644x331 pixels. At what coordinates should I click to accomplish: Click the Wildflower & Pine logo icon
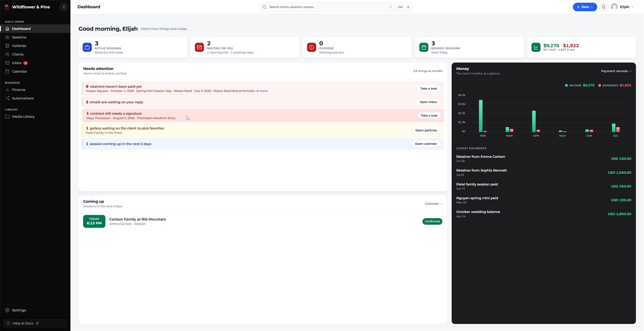pos(7,7)
